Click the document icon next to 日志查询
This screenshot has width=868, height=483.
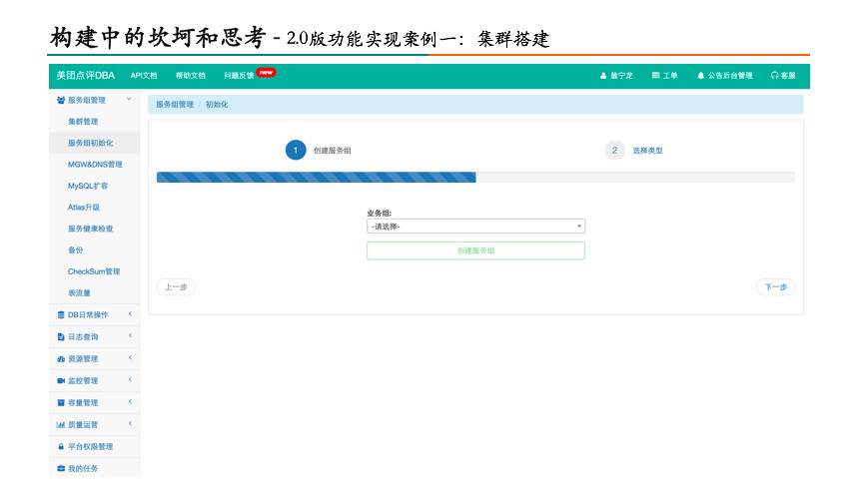tap(61, 337)
